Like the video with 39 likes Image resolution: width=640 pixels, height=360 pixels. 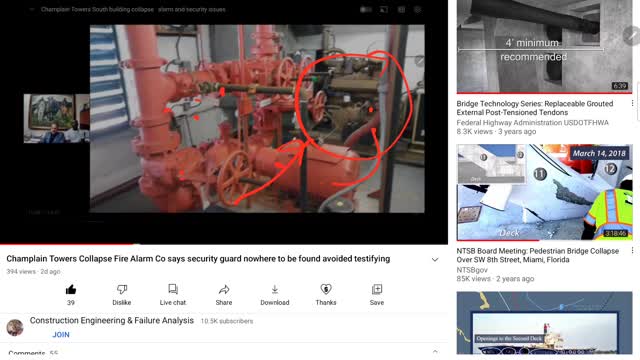[71, 290]
